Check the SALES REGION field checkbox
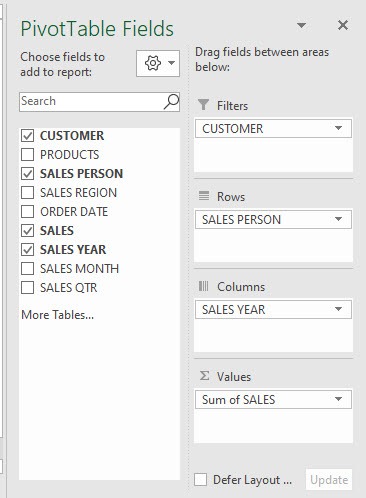Viewport: 366px width, 498px height. [27, 193]
